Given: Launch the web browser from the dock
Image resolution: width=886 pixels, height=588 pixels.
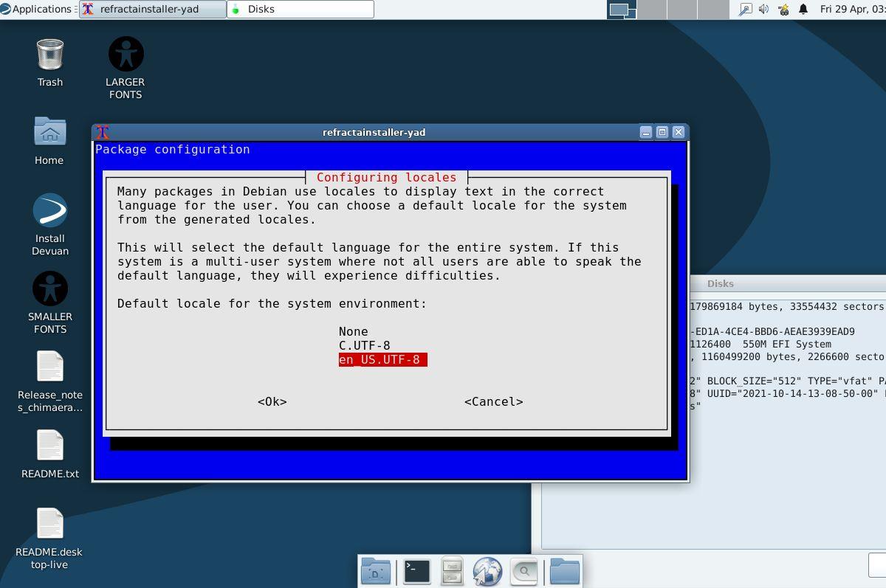Looking at the screenshot, I should click(x=487, y=570).
